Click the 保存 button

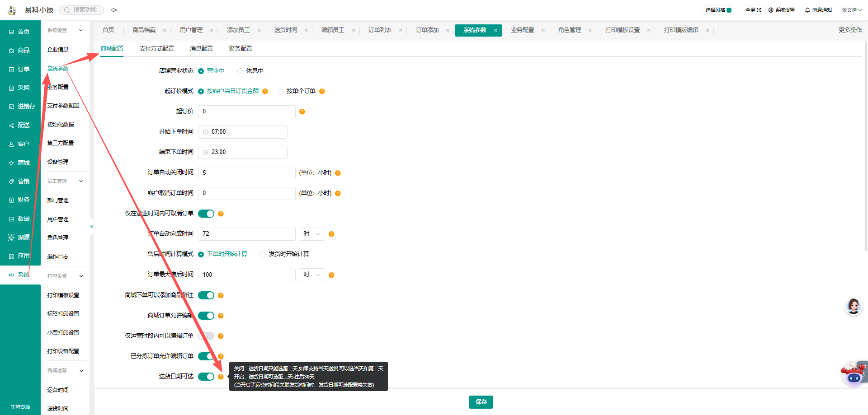pyautogui.click(x=481, y=402)
